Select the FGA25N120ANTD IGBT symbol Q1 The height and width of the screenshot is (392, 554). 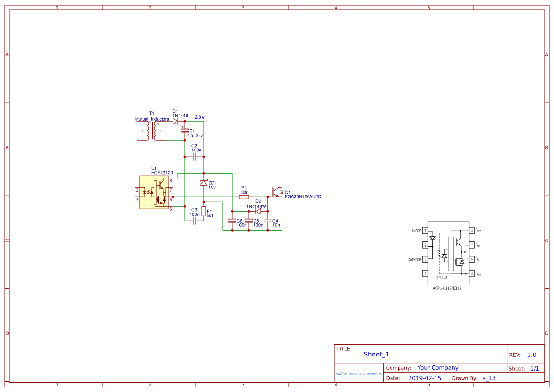[x=277, y=192]
